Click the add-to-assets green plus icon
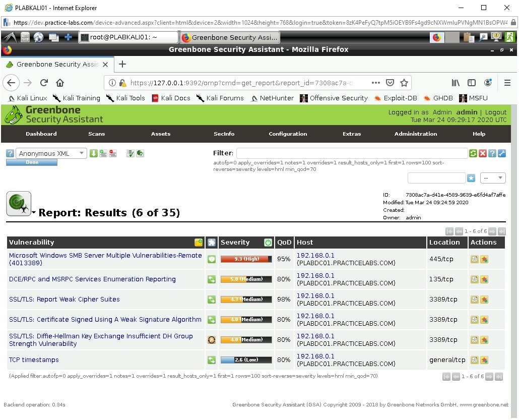 point(102,153)
